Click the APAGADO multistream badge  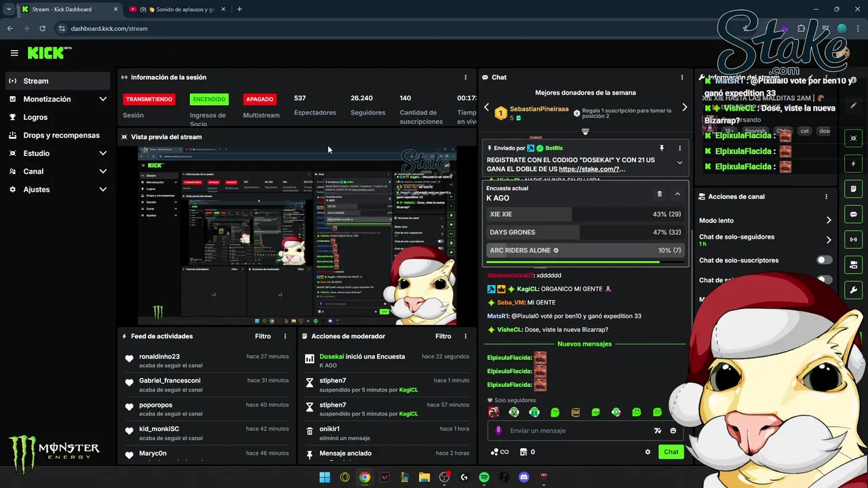point(260,99)
